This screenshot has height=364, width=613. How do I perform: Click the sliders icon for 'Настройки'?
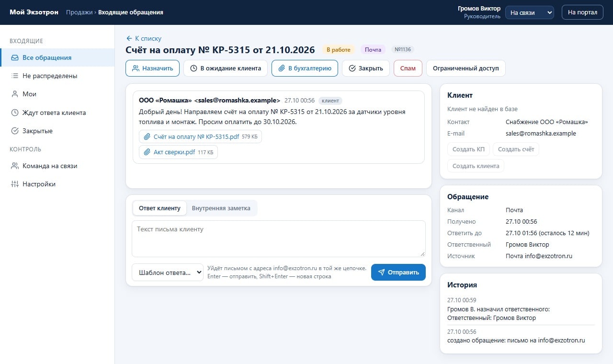[15, 184]
